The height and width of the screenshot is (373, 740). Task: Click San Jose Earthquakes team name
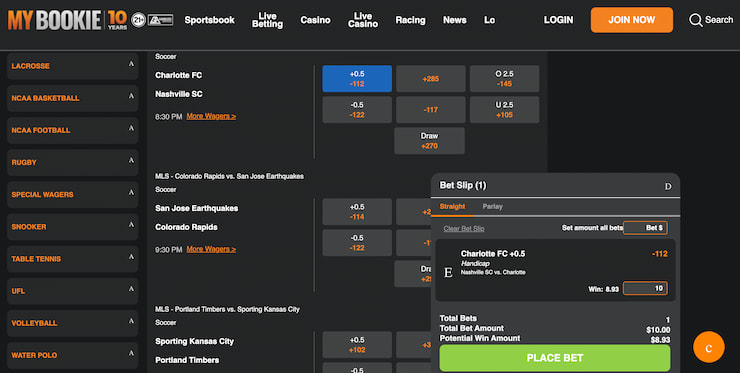click(x=196, y=208)
